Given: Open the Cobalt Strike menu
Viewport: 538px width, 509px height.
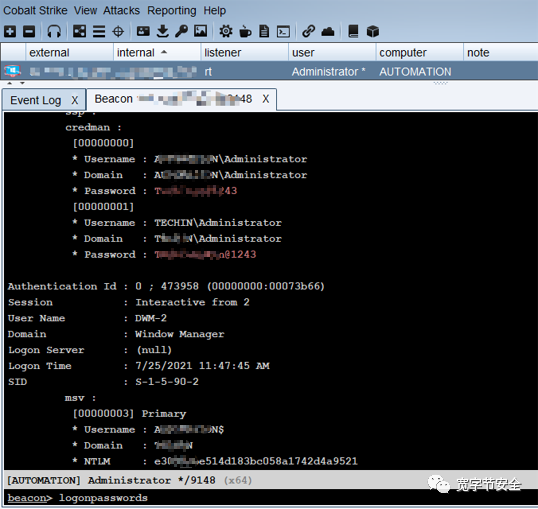Looking at the screenshot, I should [35, 11].
